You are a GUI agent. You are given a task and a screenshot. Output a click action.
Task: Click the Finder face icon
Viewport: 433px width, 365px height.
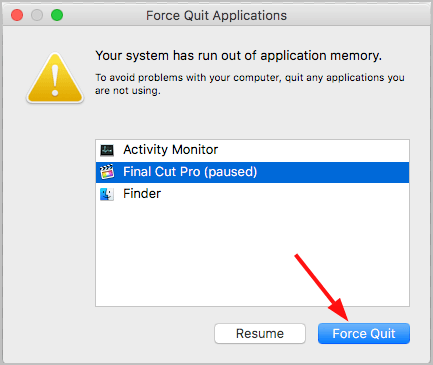coord(107,194)
